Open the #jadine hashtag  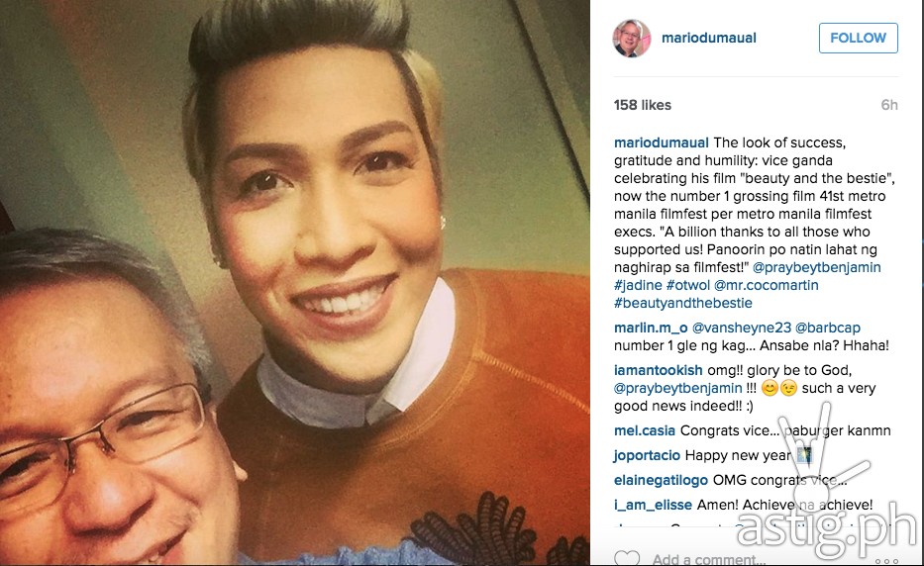(638, 285)
